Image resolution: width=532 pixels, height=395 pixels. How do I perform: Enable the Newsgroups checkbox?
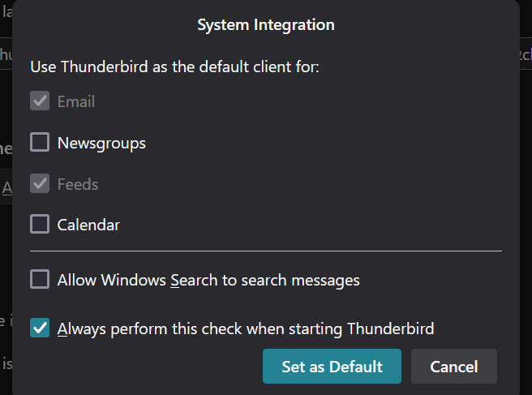pyautogui.click(x=40, y=143)
